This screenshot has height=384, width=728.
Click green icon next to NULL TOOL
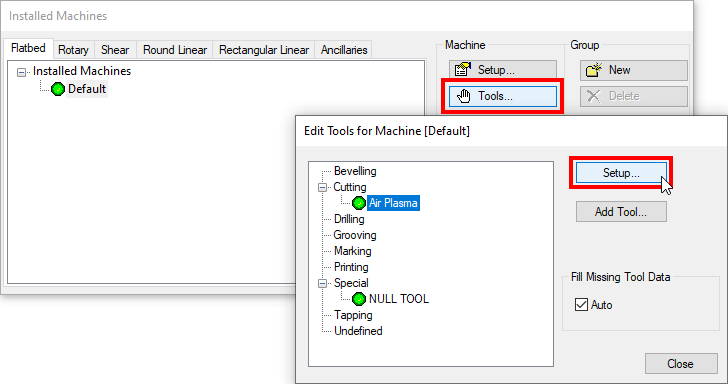click(358, 299)
